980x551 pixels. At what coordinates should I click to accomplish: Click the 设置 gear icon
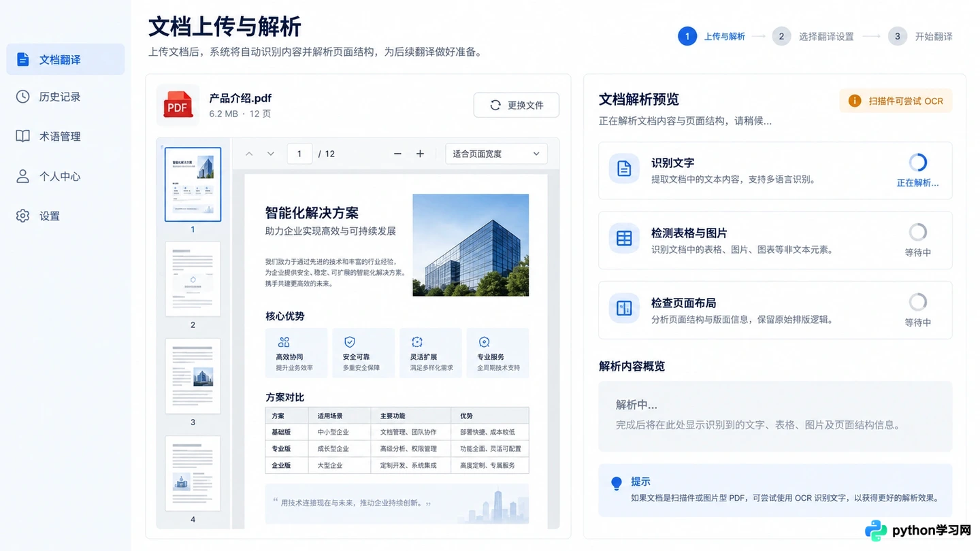[x=22, y=216]
